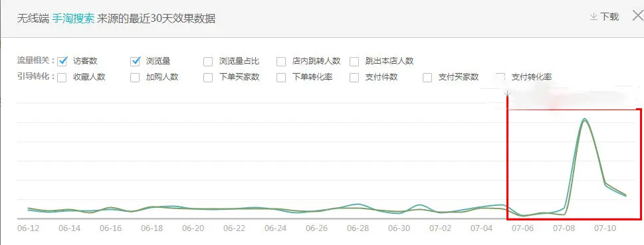
Task: Click the 07-04 date label on the axis
Action: click(x=481, y=228)
